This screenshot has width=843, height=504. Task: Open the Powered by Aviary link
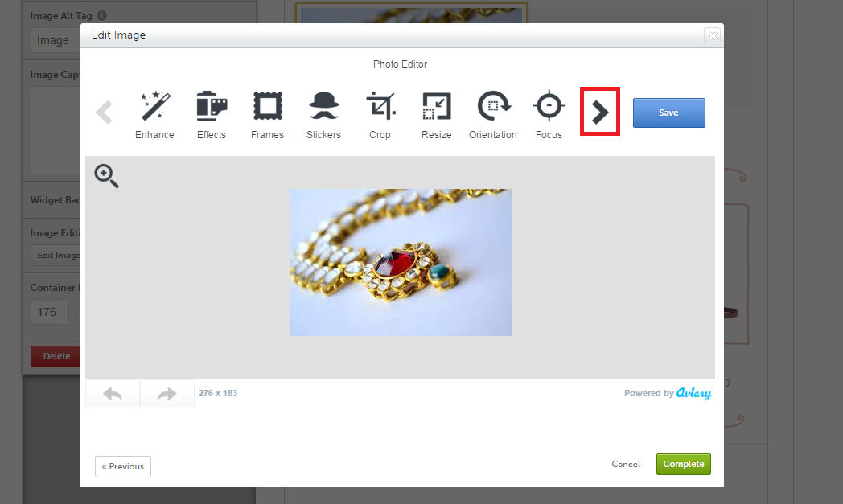[x=668, y=393]
